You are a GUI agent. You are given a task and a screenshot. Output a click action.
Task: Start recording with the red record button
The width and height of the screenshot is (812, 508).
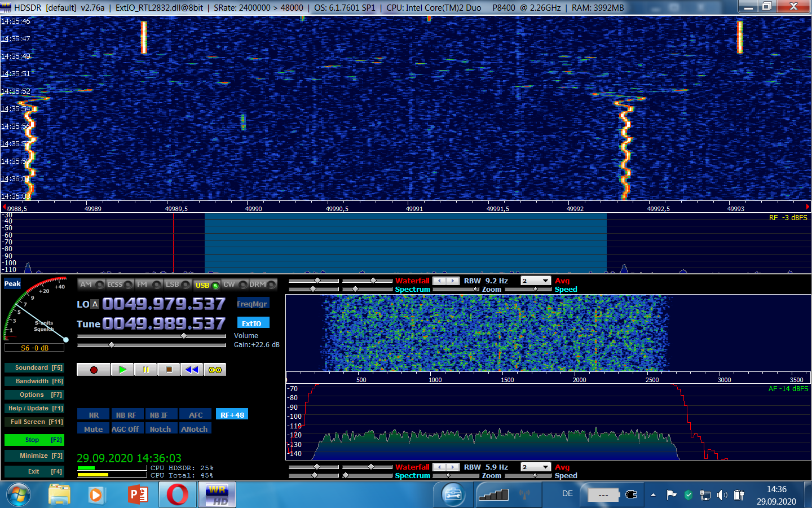pyautogui.click(x=94, y=370)
